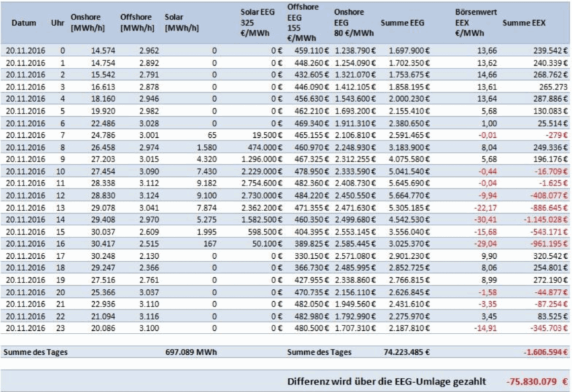Select the Uhr column header
572x392 pixels.
tap(58, 23)
